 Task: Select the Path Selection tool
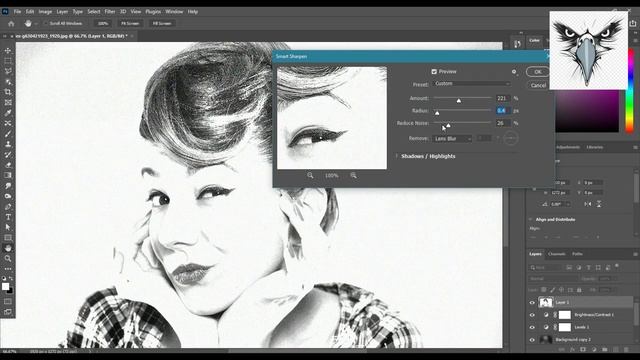(x=8, y=227)
